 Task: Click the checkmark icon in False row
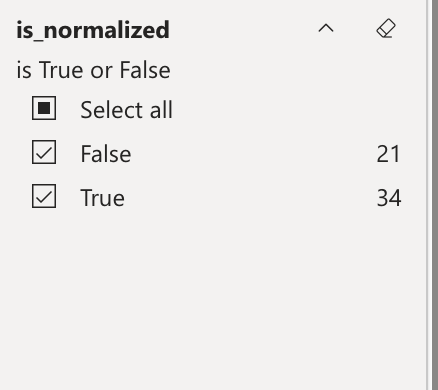[44, 152]
